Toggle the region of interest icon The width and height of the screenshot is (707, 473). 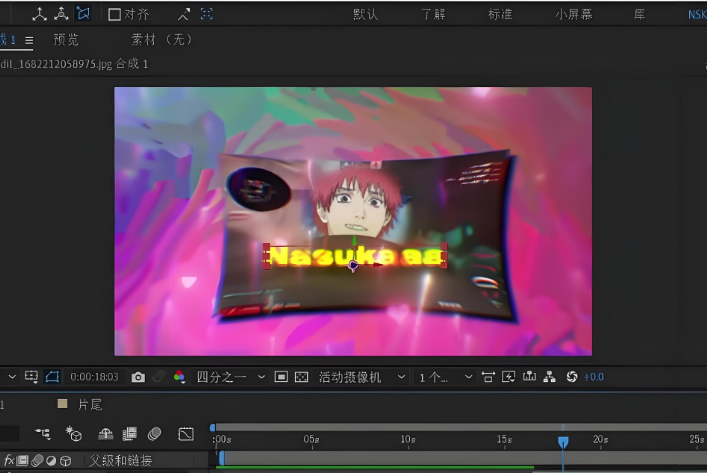[31, 377]
